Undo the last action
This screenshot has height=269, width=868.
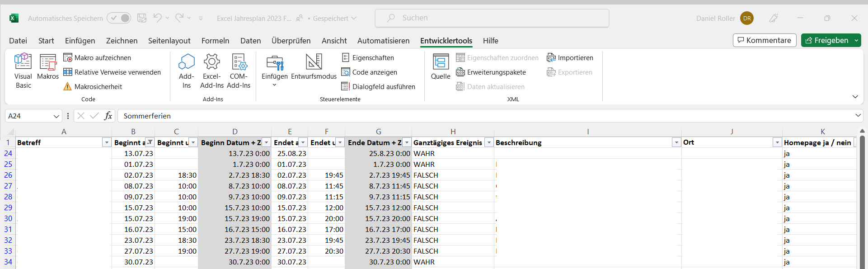(x=157, y=18)
